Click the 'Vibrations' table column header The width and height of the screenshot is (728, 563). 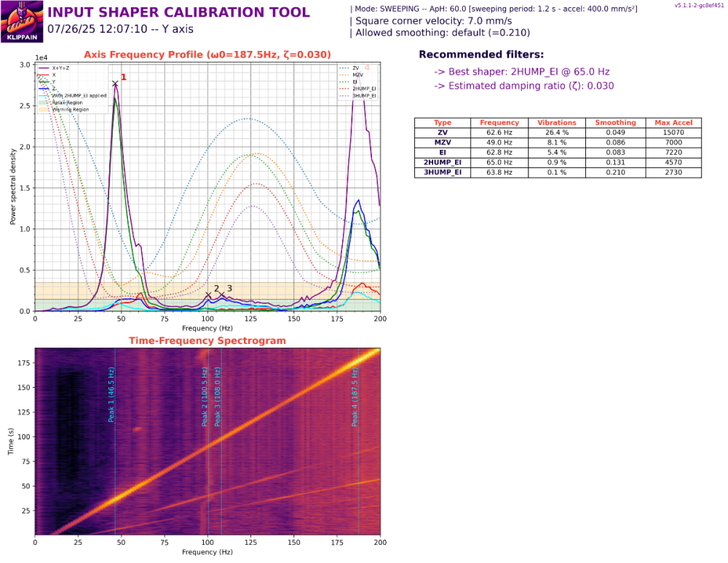click(x=557, y=122)
